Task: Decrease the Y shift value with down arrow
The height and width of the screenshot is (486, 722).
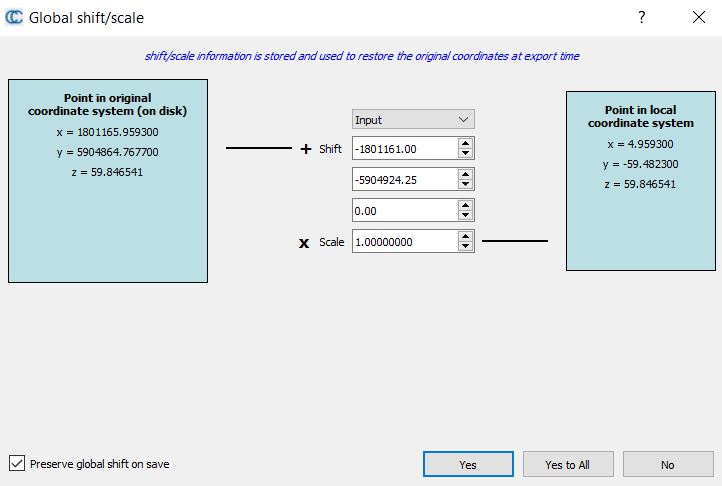Action: tap(465, 185)
